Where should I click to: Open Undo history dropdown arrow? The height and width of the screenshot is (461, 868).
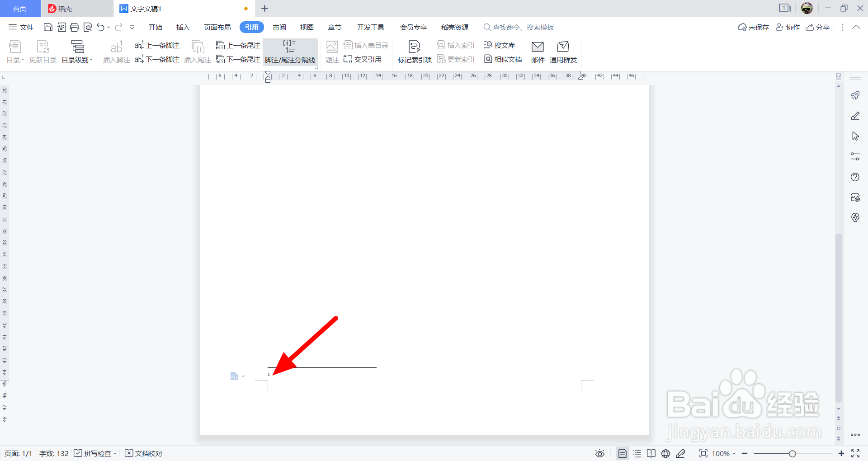click(108, 28)
